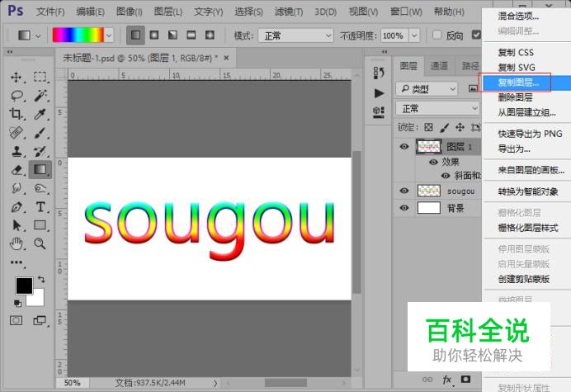Select the Eraser tool
The width and height of the screenshot is (571, 392).
pyautogui.click(x=17, y=170)
